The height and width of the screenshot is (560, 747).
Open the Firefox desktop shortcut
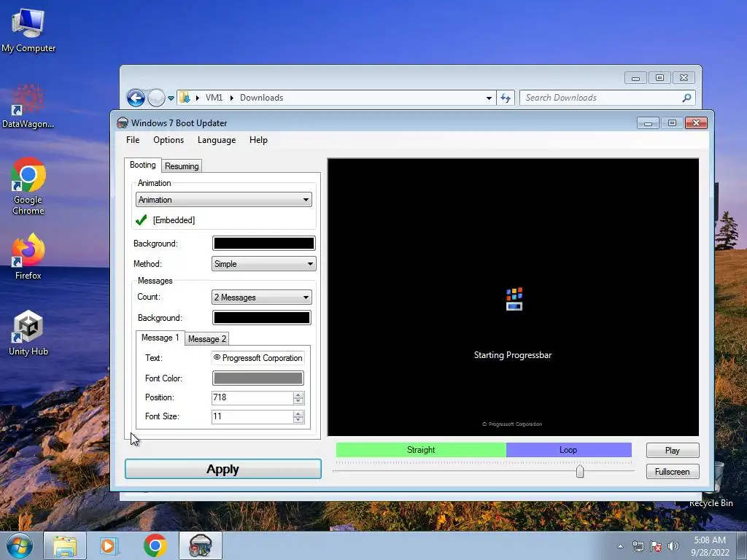point(28,256)
